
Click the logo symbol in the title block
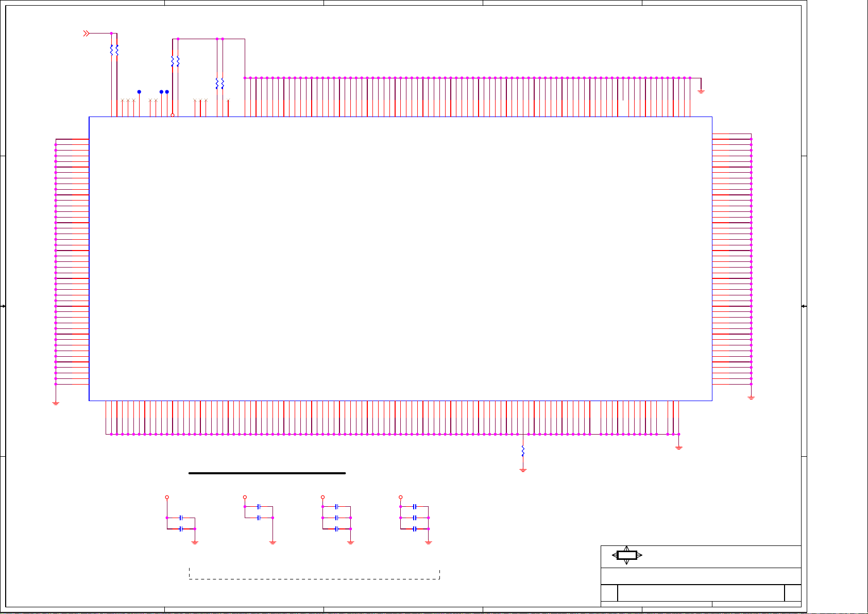coord(627,555)
